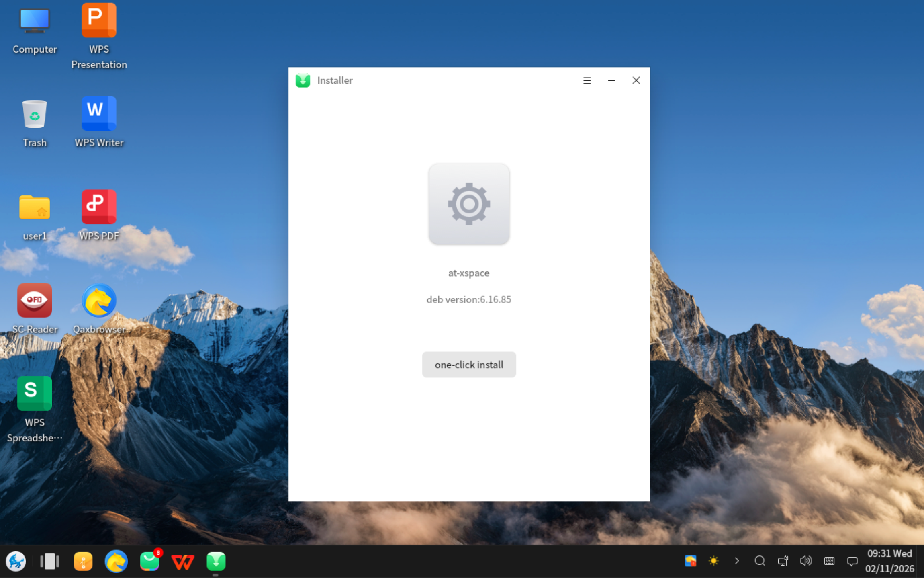Screen dimensions: 924x578
Task: Click the at-xspace package gear icon
Action: [x=469, y=204]
